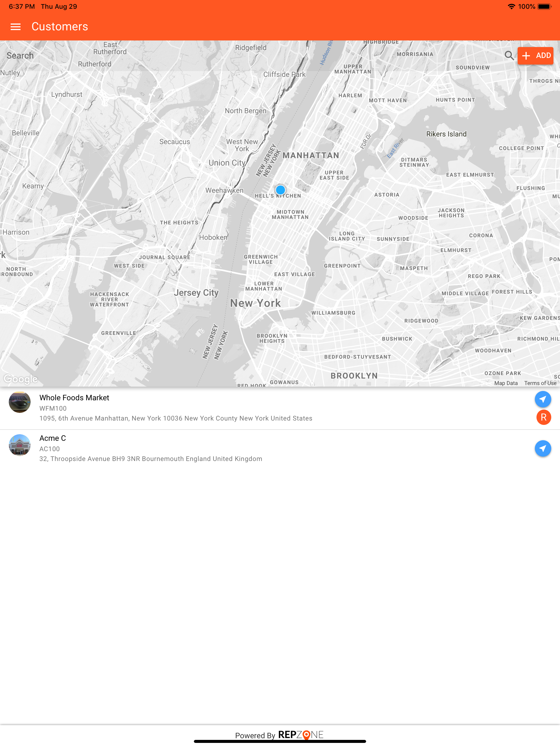Navigate to Whole Foods Market location
Screen dimensions: 560x747
543,399
